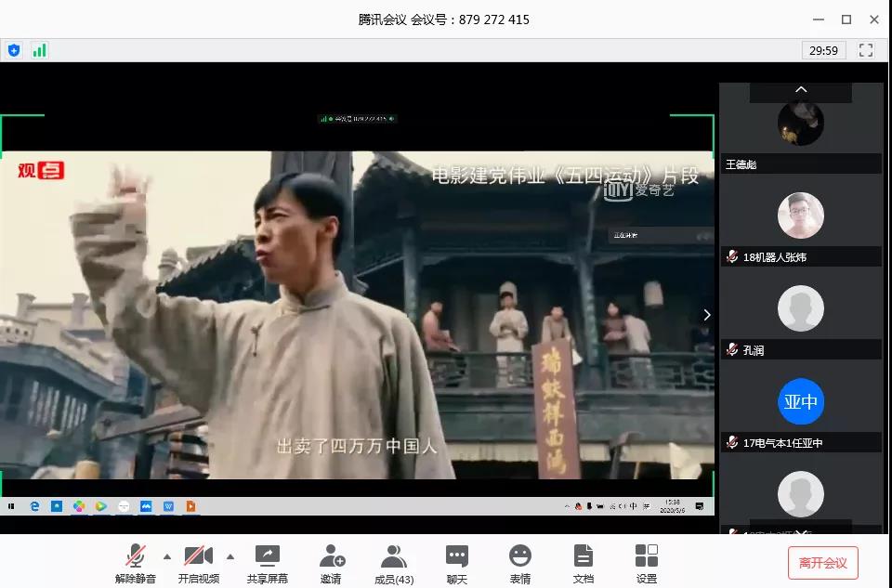Viewport: 892px width, 588px height.
Task: Click the orange player icon in shared taskbar
Action: click(x=190, y=506)
